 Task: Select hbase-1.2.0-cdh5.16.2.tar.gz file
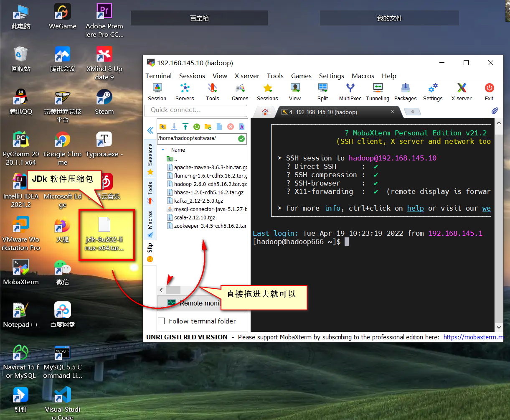click(205, 192)
